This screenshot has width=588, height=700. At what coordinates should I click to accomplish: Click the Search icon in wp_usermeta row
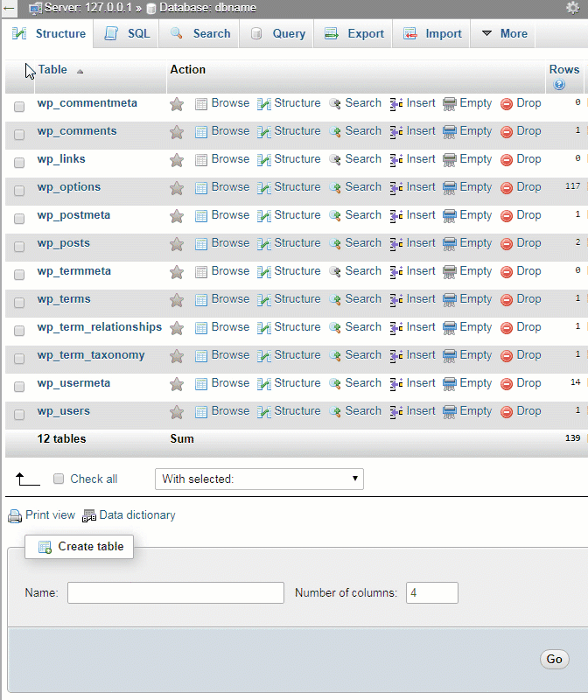tap(335, 384)
